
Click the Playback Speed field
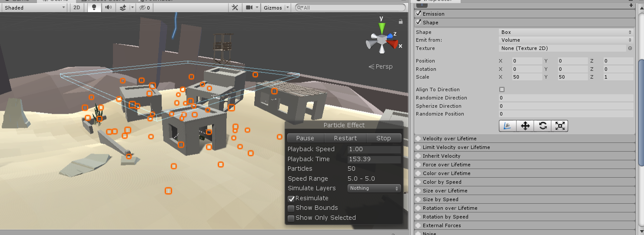[374, 149]
